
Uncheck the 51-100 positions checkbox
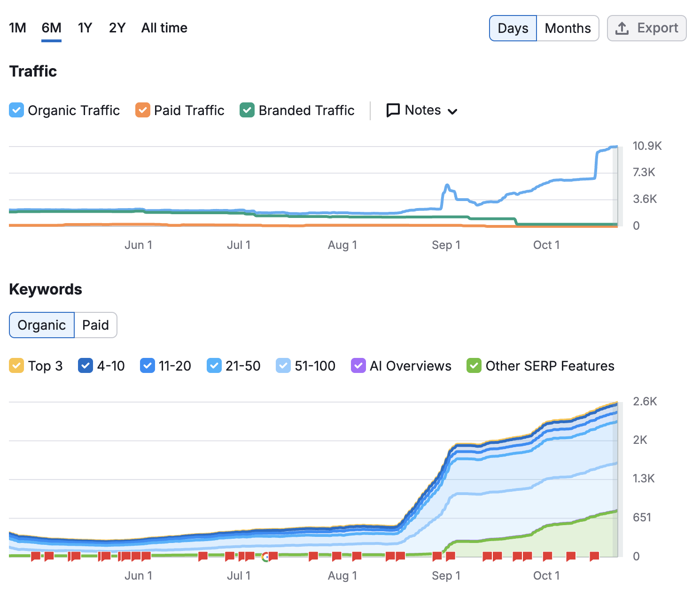(283, 366)
